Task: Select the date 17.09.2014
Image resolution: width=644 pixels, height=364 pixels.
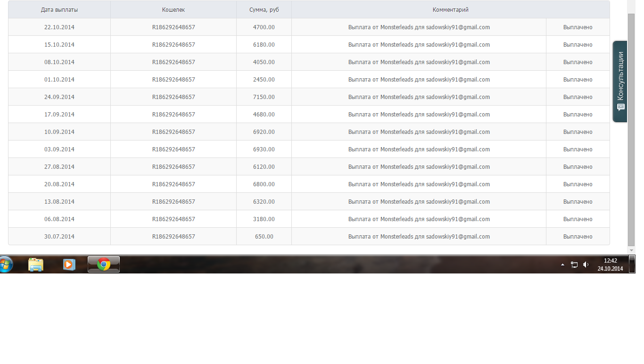Action: [59, 115]
